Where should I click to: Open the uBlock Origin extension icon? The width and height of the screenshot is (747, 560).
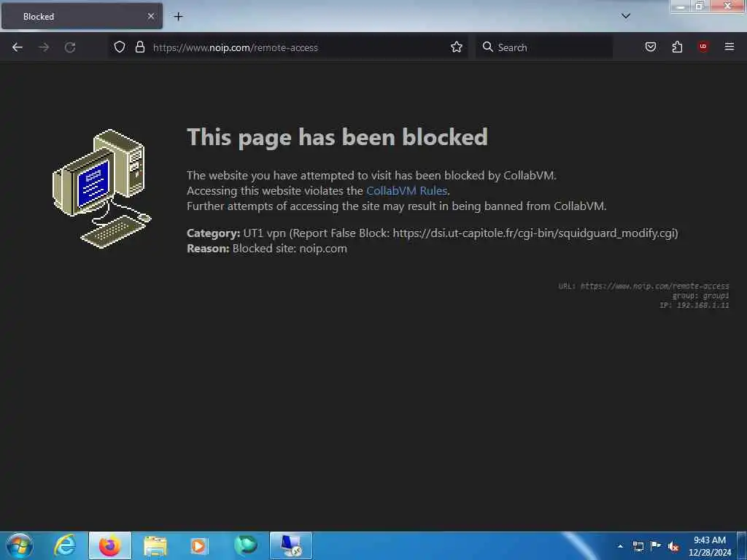point(703,47)
